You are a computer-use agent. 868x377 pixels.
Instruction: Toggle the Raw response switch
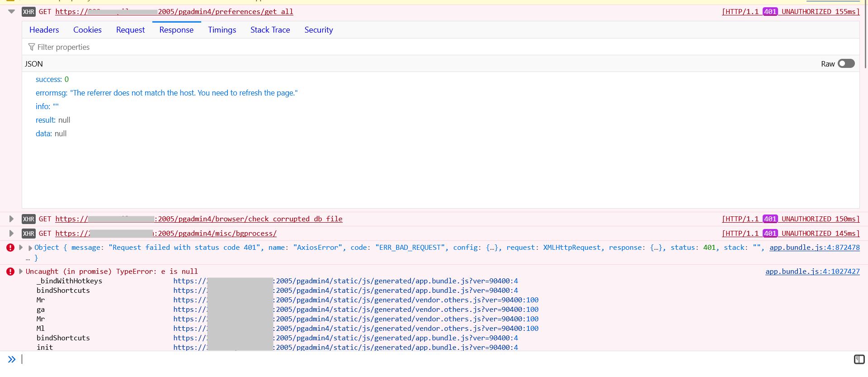tap(846, 64)
